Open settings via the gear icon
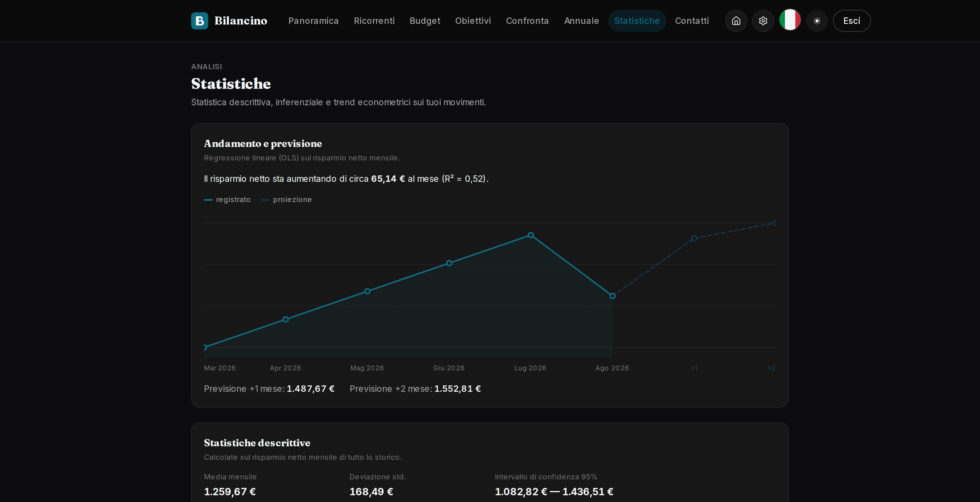 [x=763, y=21]
